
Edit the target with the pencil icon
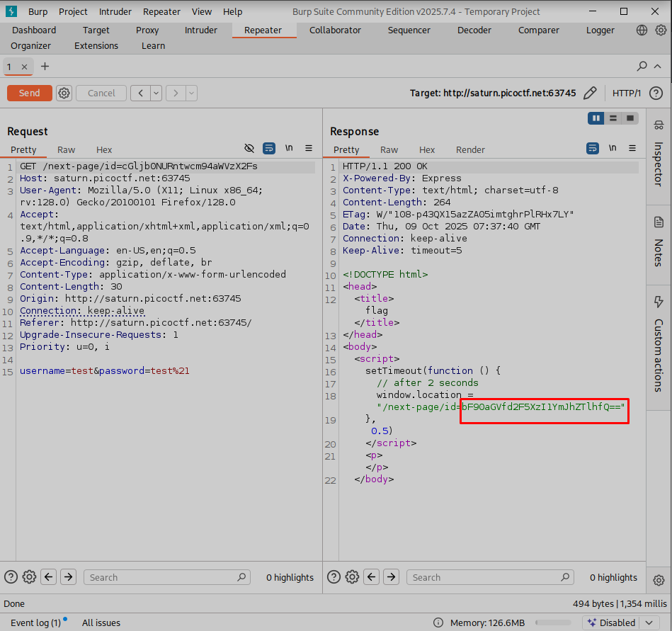pyautogui.click(x=590, y=93)
